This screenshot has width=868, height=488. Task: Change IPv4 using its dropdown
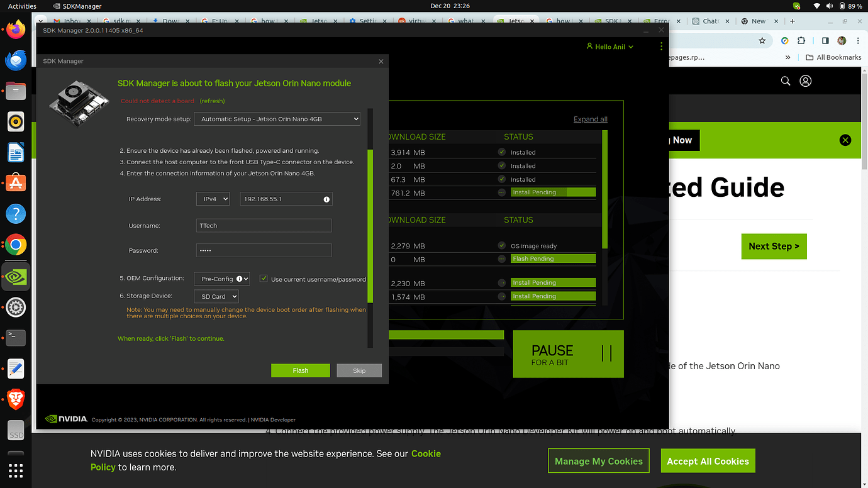tap(213, 199)
